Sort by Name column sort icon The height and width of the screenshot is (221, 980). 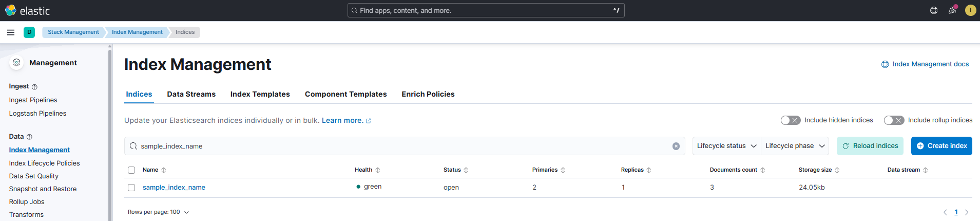pyautogui.click(x=164, y=170)
